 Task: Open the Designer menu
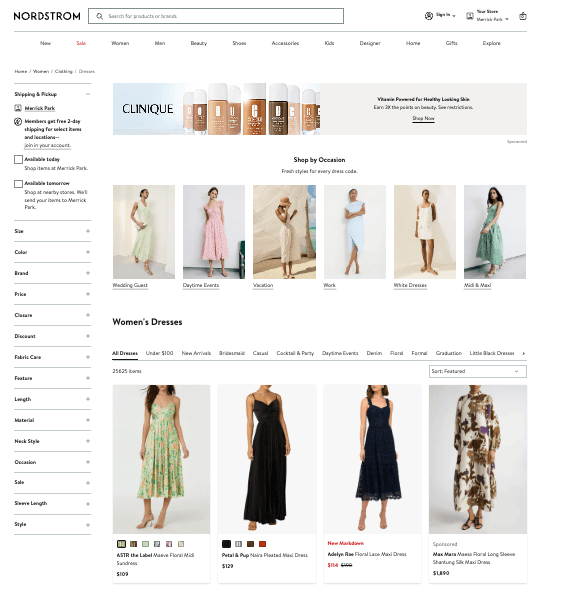click(x=370, y=43)
